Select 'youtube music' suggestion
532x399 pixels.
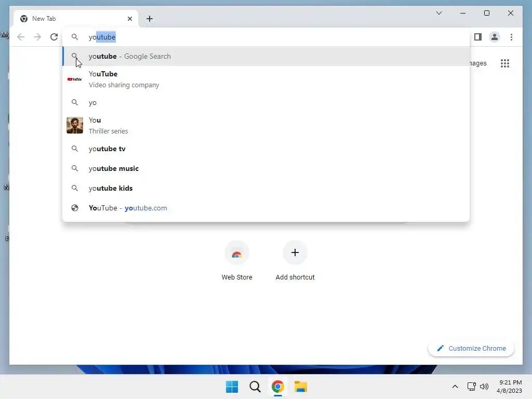(x=266, y=168)
